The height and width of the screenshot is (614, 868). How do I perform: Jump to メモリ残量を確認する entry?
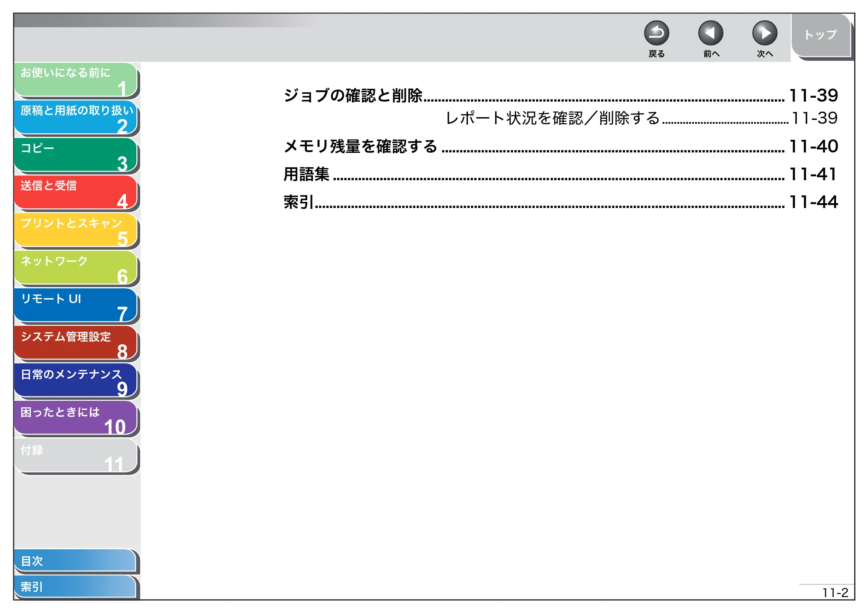560,146
